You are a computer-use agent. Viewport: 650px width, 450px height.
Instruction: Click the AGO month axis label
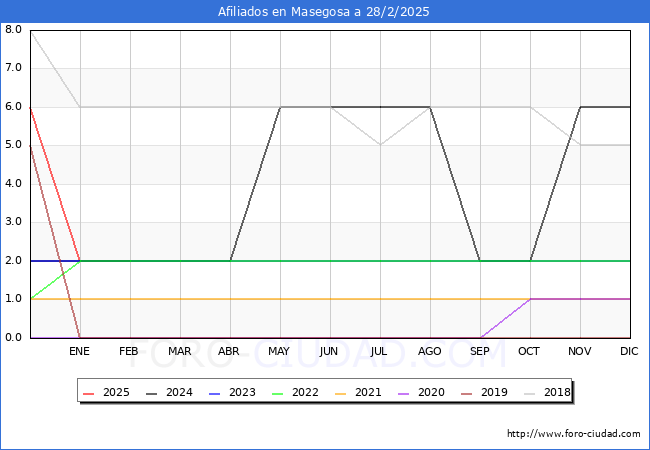(429, 351)
